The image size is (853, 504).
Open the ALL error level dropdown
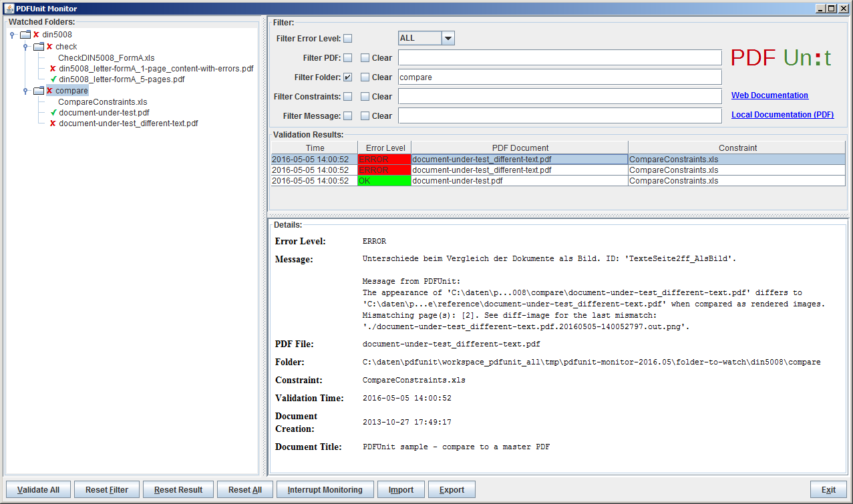tap(448, 39)
